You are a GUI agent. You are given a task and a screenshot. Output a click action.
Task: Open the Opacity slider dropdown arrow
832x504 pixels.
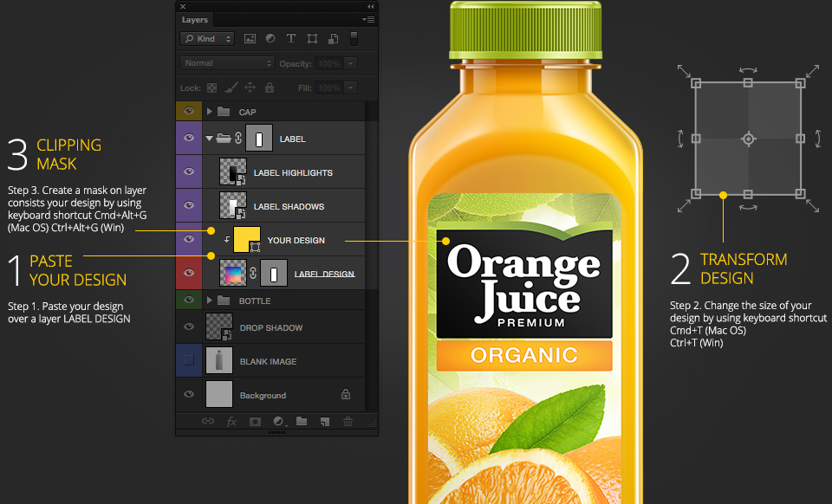point(350,63)
